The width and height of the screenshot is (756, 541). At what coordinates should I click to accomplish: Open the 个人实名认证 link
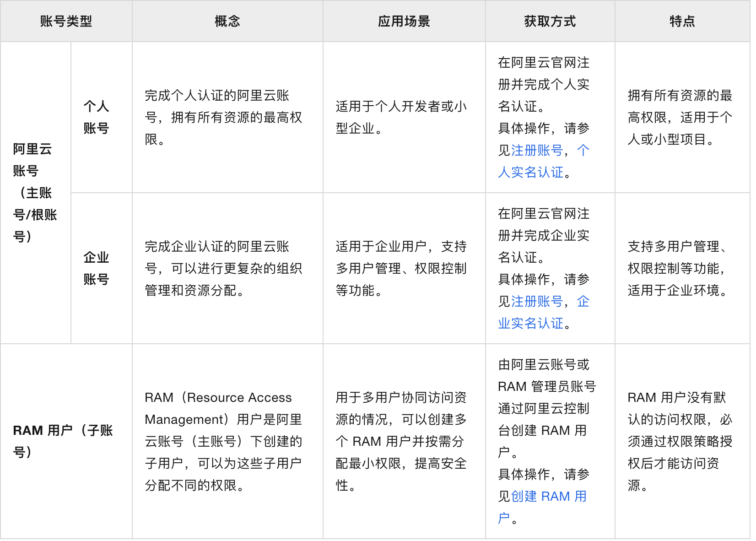[x=544, y=161]
